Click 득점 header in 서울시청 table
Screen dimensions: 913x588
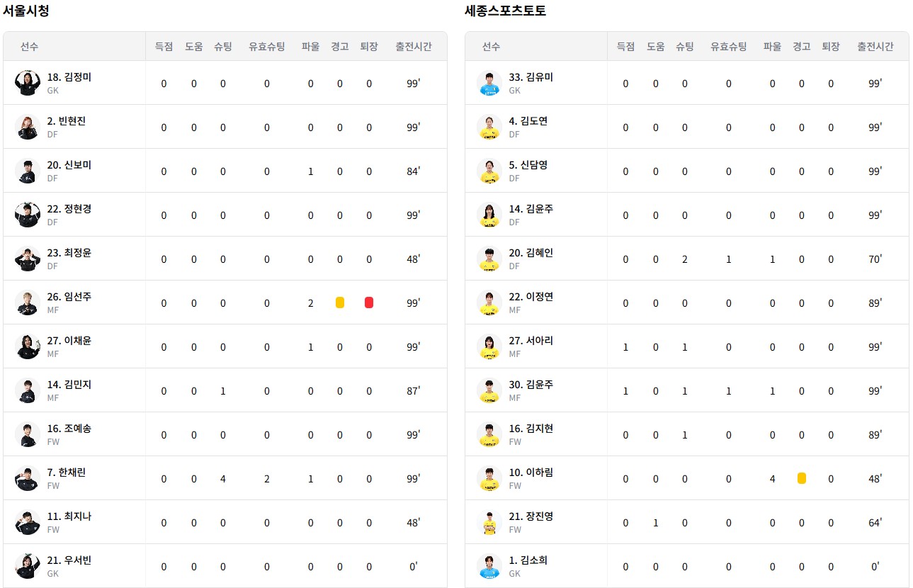click(x=164, y=46)
